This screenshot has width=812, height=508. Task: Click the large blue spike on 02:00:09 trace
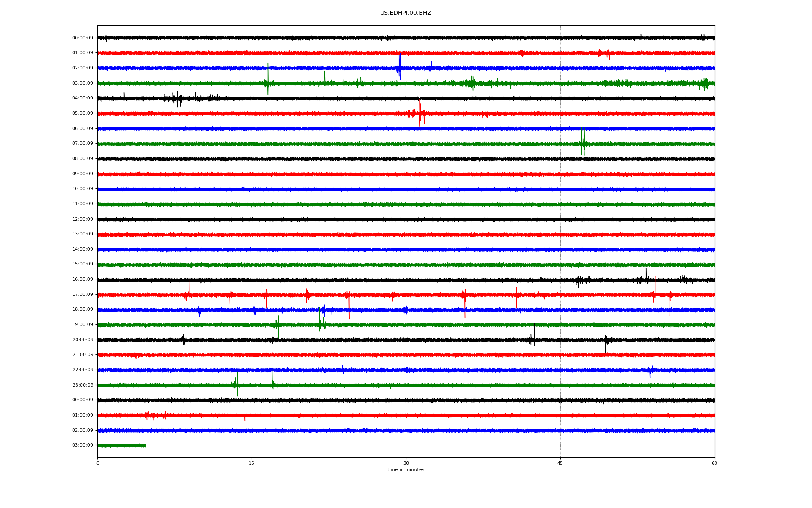(x=400, y=66)
